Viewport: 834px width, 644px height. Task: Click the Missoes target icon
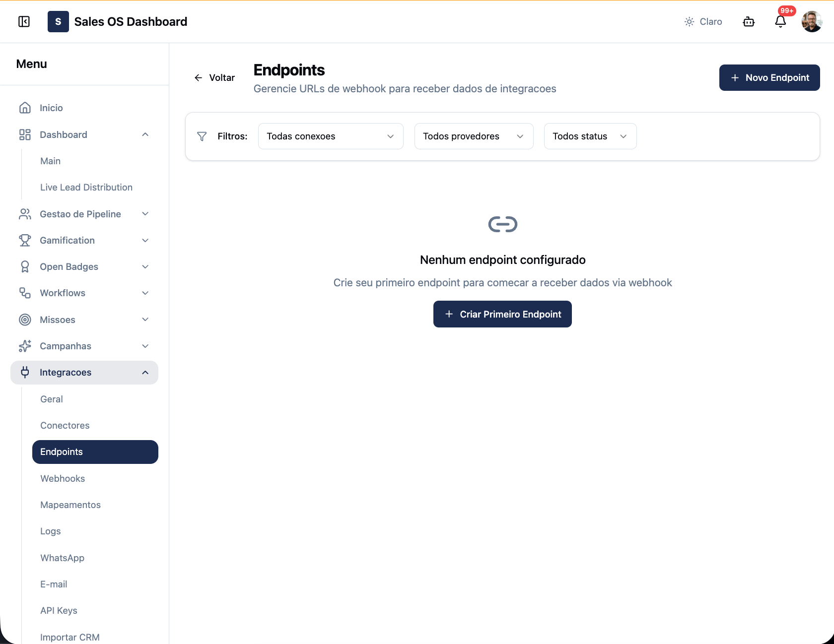click(25, 320)
